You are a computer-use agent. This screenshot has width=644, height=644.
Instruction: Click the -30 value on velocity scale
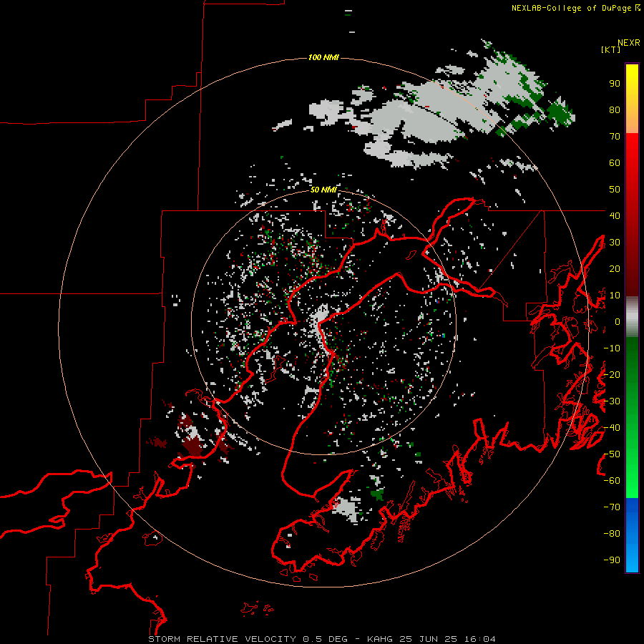pos(612,401)
